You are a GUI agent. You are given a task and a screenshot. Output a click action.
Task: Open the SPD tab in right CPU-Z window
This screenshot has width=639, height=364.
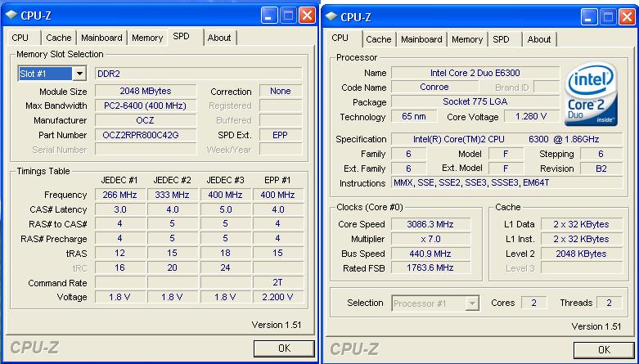(x=501, y=39)
